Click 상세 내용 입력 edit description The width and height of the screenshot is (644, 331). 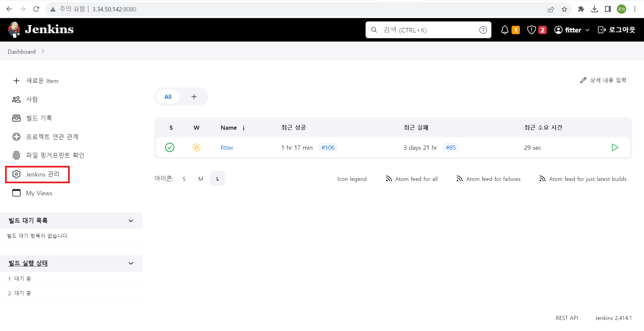pos(603,80)
